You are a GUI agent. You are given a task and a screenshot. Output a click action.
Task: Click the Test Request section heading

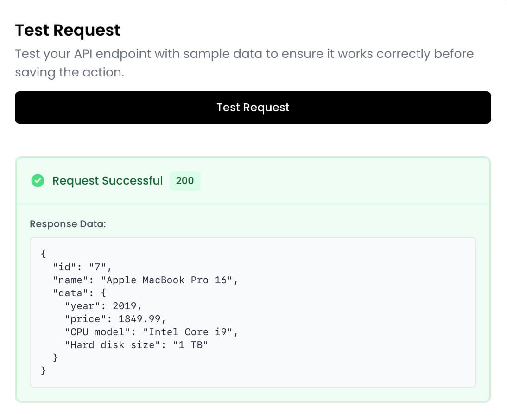coord(68,30)
